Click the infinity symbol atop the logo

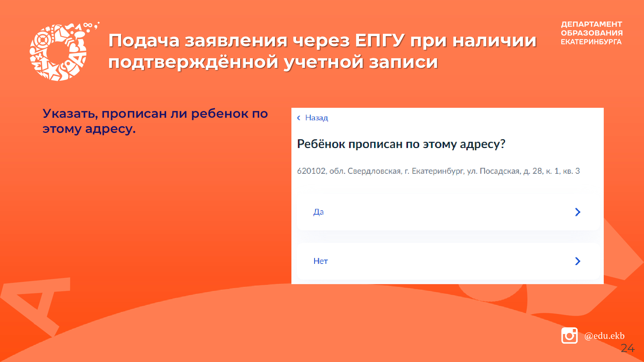point(88,25)
